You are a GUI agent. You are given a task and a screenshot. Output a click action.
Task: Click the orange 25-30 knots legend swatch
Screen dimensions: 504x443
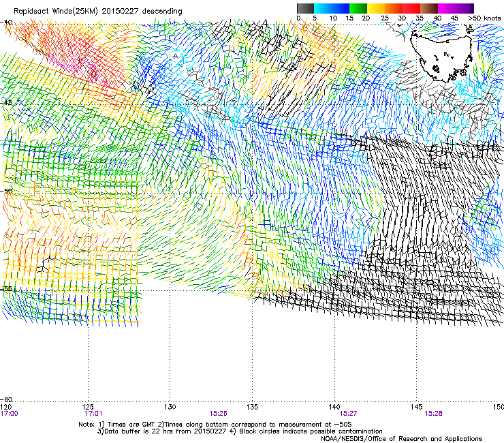pyautogui.click(x=394, y=8)
